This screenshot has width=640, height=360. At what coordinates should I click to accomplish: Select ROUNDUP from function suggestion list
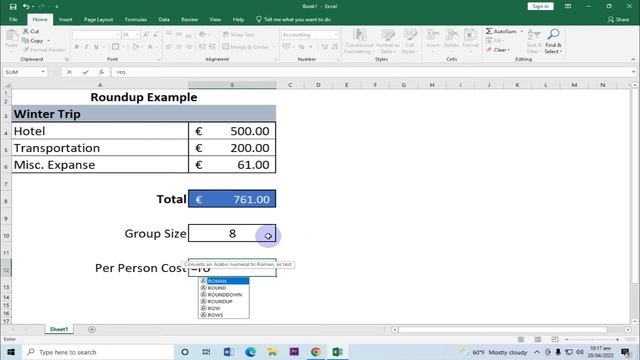point(224,301)
